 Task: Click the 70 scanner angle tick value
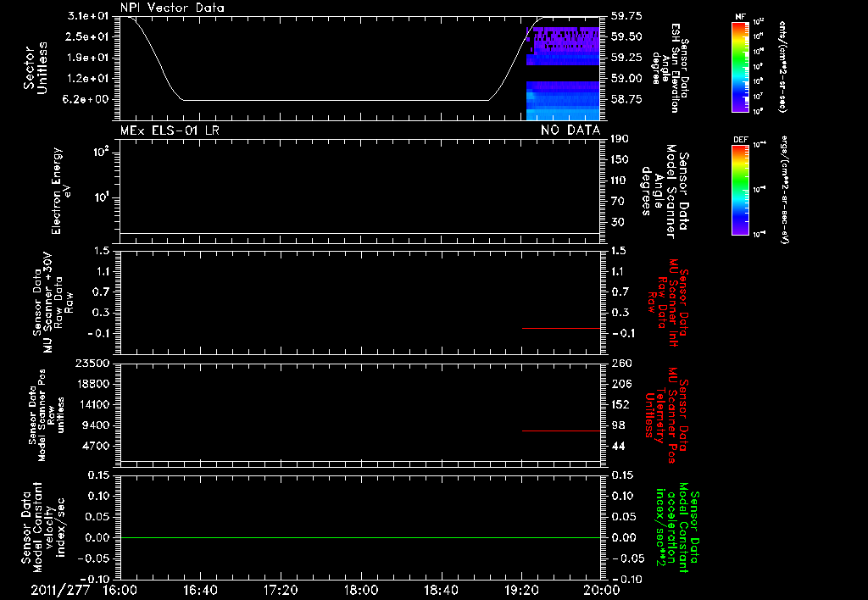pos(618,202)
